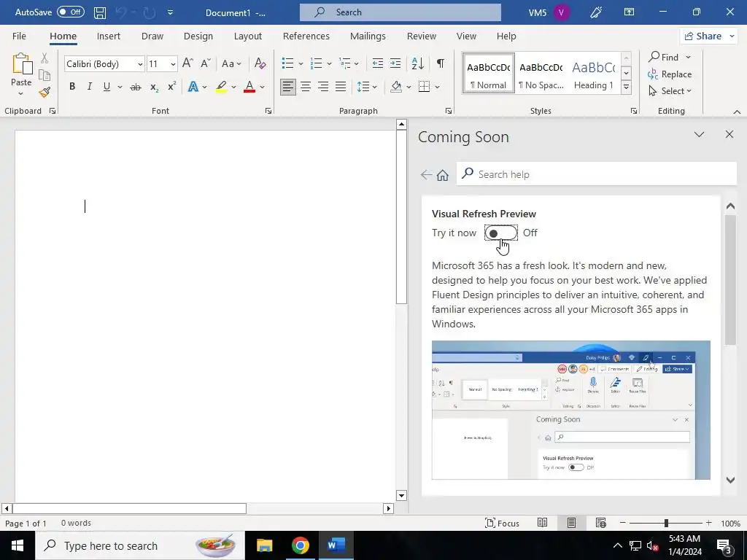Open Google Chrome from taskbar

[x=300, y=545]
